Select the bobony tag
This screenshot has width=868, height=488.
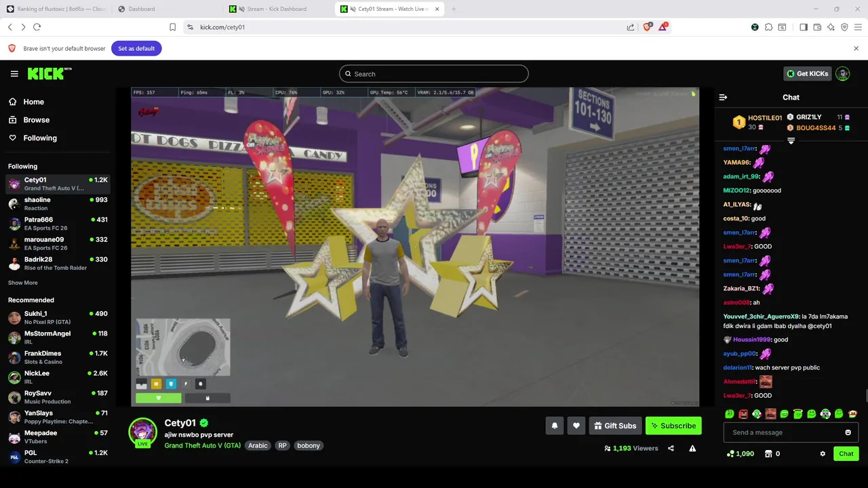pyautogui.click(x=309, y=445)
